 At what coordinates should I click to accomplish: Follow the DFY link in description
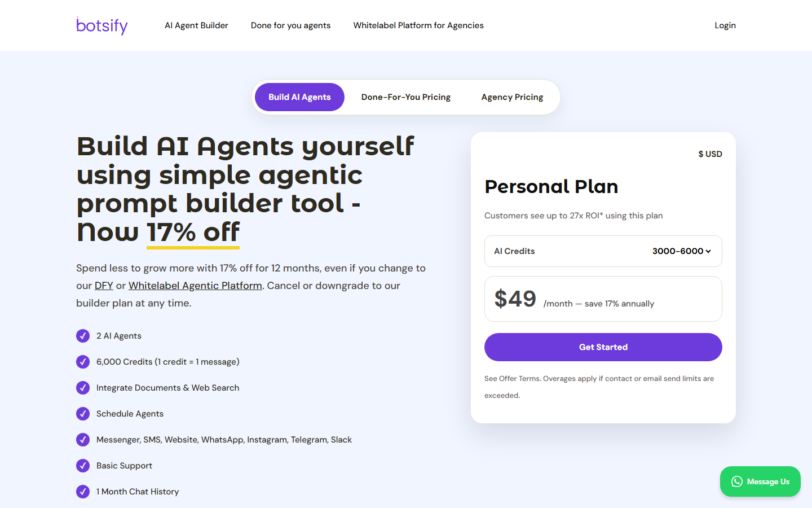[104, 286]
